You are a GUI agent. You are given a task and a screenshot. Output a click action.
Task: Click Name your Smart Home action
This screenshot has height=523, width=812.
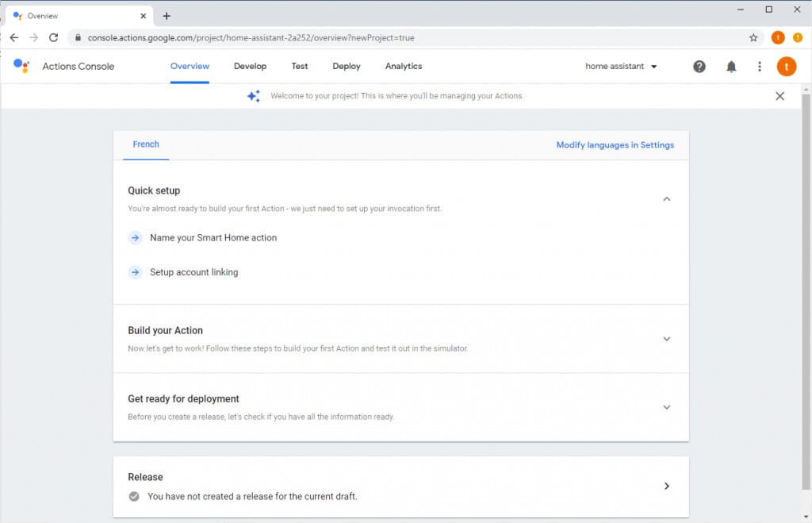point(213,237)
